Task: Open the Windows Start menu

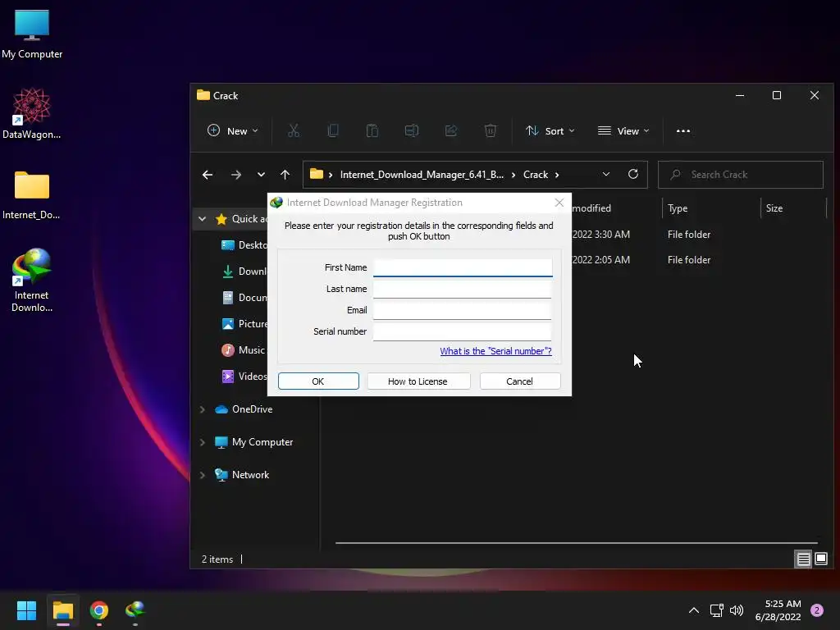Action: coord(26,610)
